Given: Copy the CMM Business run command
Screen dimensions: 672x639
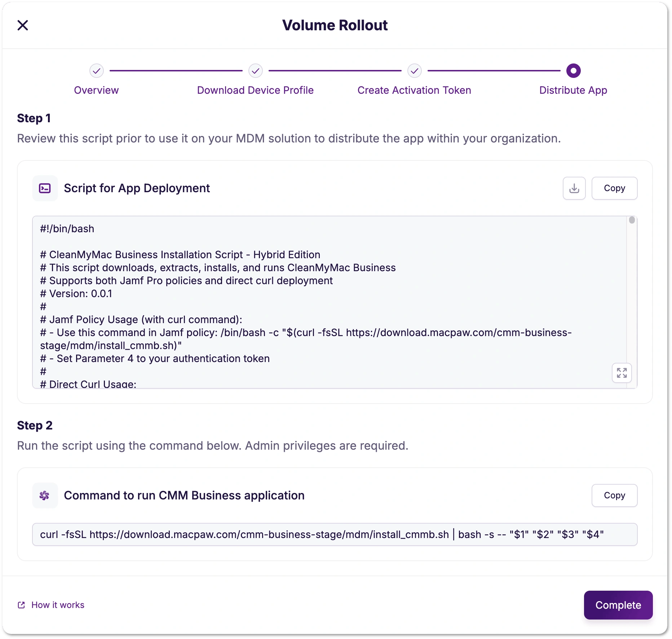Looking at the screenshot, I should [x=614, y=495].
